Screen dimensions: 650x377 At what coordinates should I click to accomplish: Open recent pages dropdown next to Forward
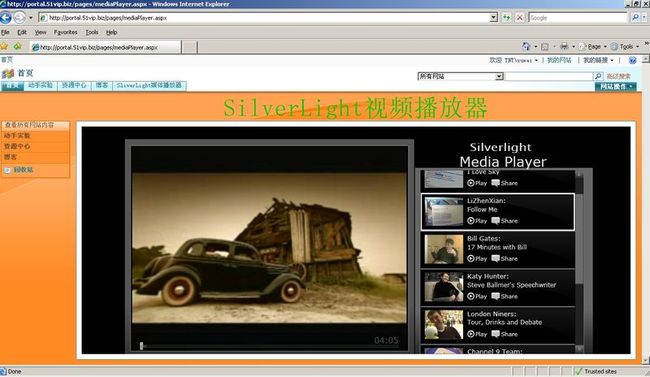(31, 18)
